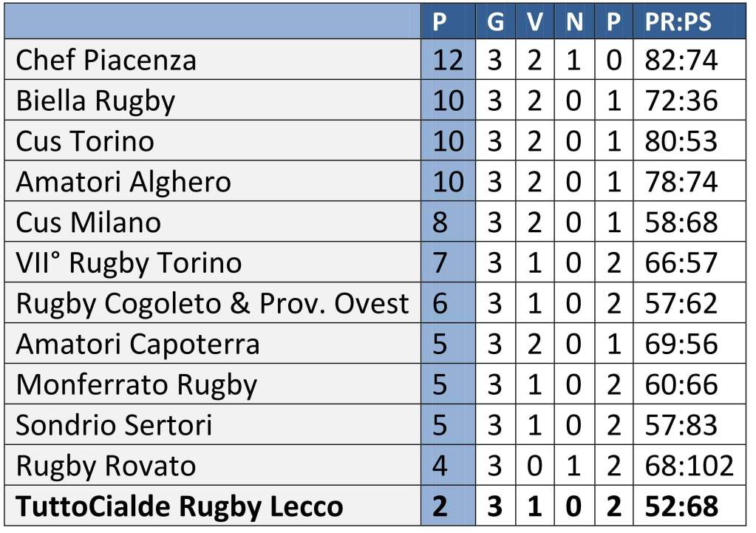Select the Sondrio Sertori row label
Image resolution: width=756 pixels, height=533 pixels.
(114, 425)
